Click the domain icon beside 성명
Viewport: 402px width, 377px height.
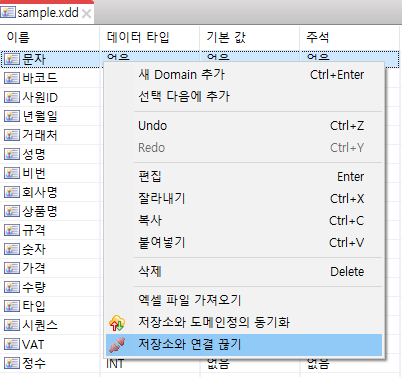coord(12,154)
